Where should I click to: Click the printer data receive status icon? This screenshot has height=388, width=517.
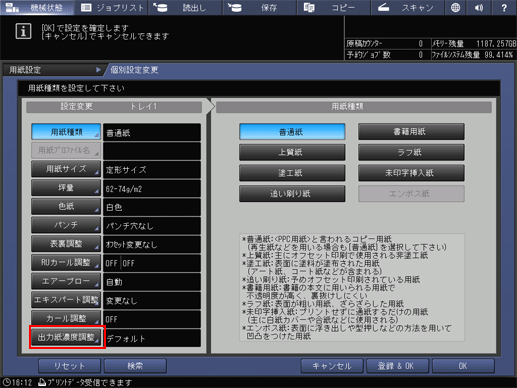[x=42, y=382]
